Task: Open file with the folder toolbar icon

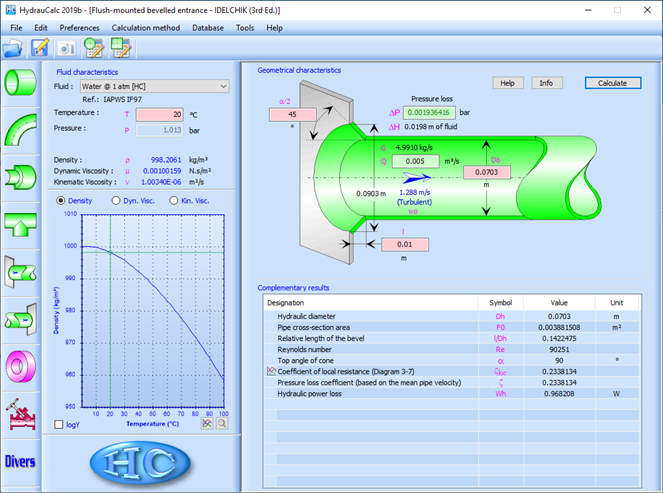Action: [x=13, y=48]
